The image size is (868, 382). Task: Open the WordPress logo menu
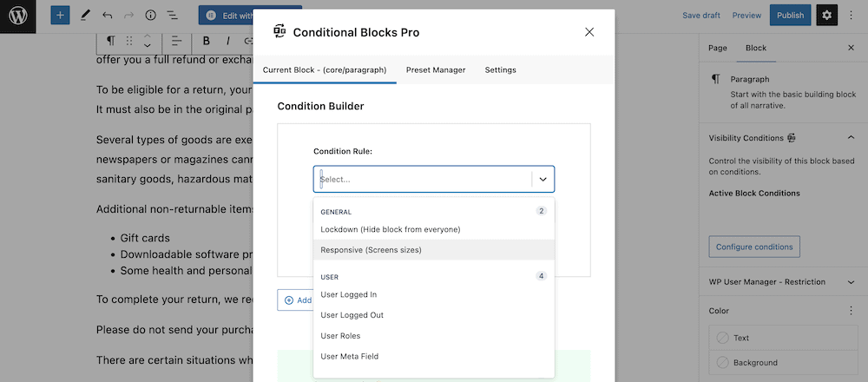click(x=17, y=16)
